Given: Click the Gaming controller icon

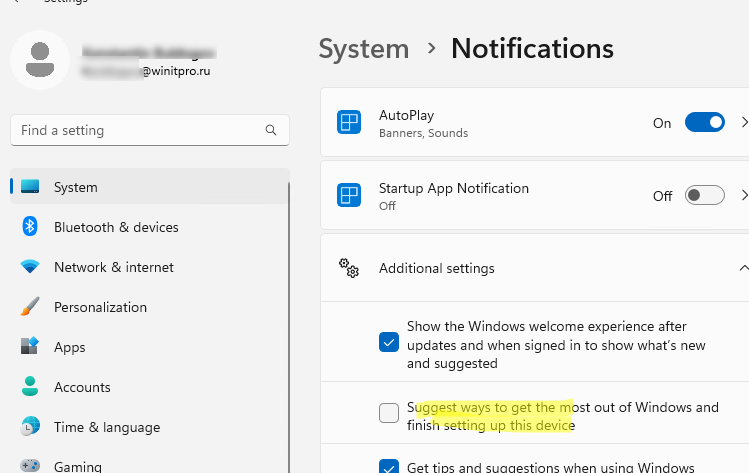Looking at the screenshot, I should 30,465.
